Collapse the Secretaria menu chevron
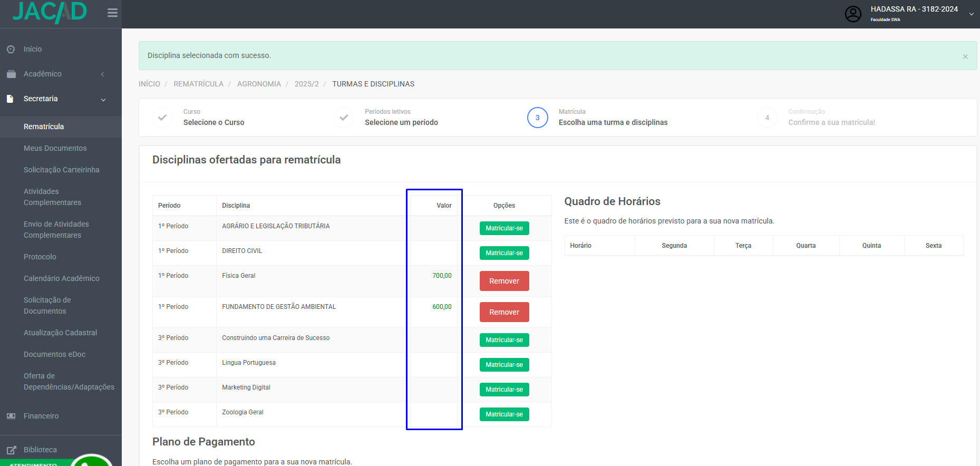Viewport: 980px width, 466px height. 103,100
